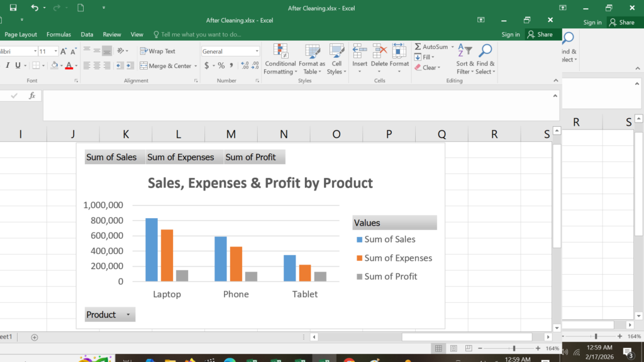Open the Formulas ribbon tab
The height and width of the screenshot is (362, 644).
(x=58, y=35)
